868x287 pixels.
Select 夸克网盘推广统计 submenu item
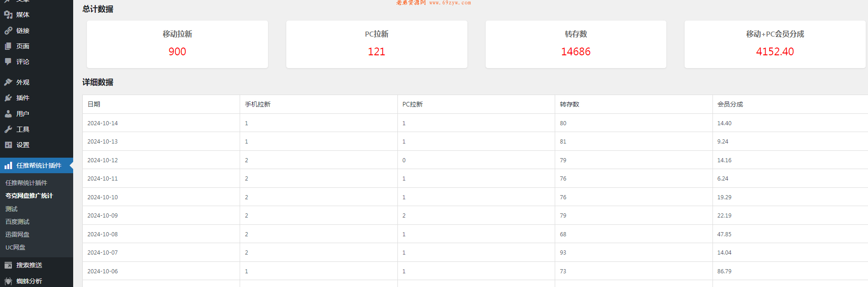[29, 196]
